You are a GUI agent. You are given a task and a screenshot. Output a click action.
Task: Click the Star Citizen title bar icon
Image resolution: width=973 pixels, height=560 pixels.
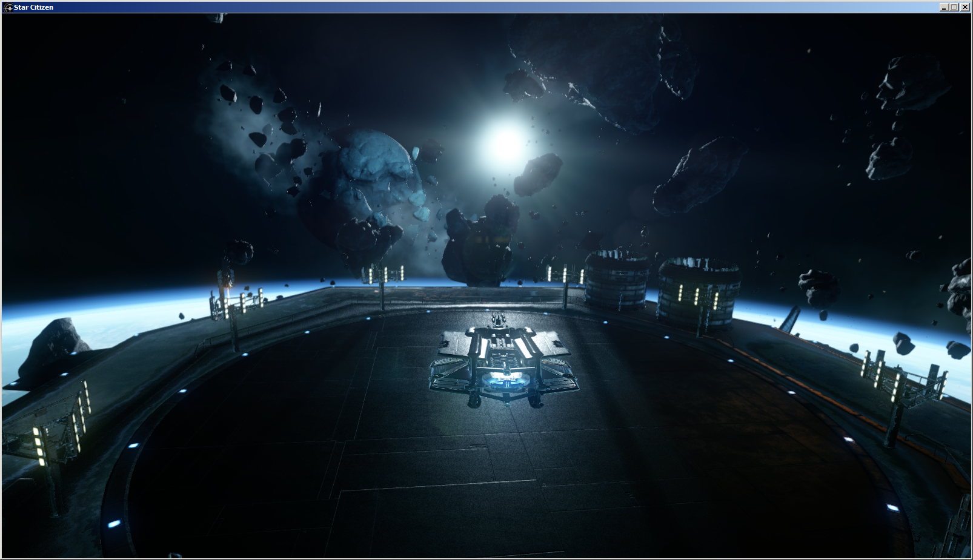(8, 7)
